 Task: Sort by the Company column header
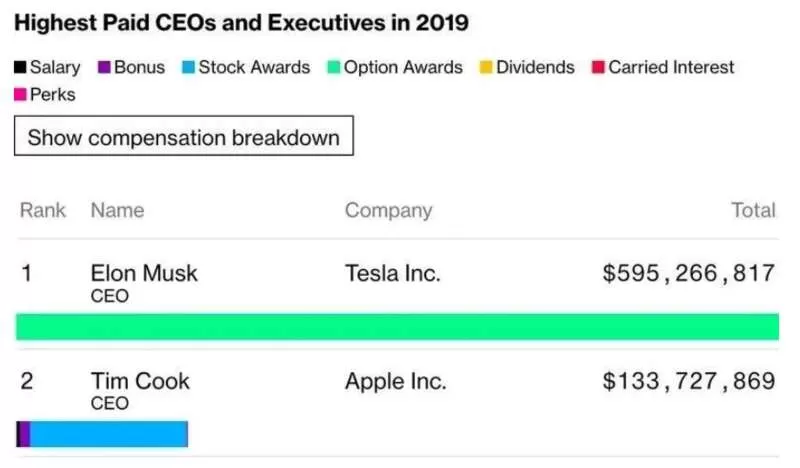389,210
